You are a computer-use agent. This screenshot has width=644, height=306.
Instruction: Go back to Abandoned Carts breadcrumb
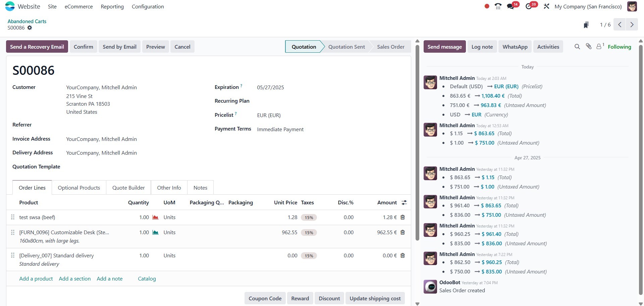(x=27, y=21)
